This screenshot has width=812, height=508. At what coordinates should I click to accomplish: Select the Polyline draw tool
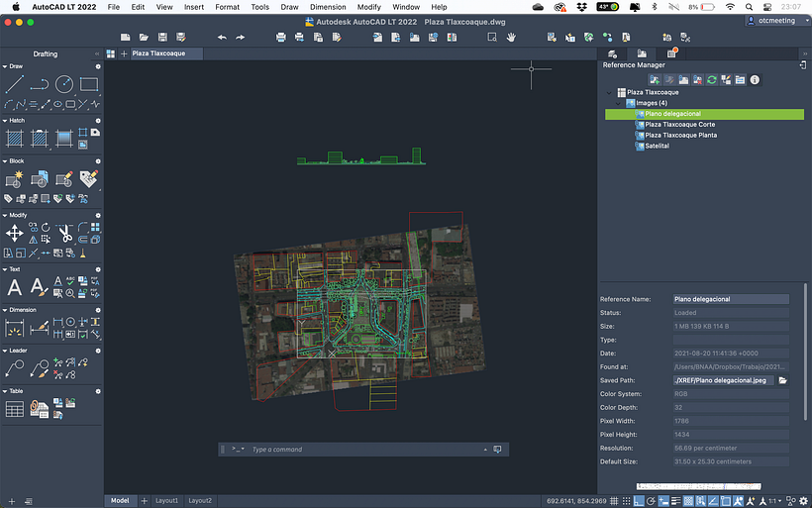pyautogui.click(x=40, y=84)
